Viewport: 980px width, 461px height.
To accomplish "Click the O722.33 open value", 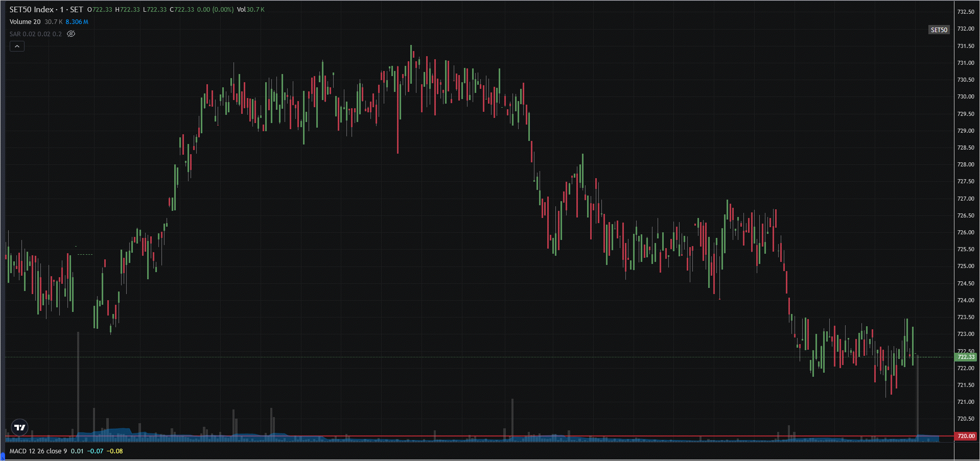I will point(100,10).
